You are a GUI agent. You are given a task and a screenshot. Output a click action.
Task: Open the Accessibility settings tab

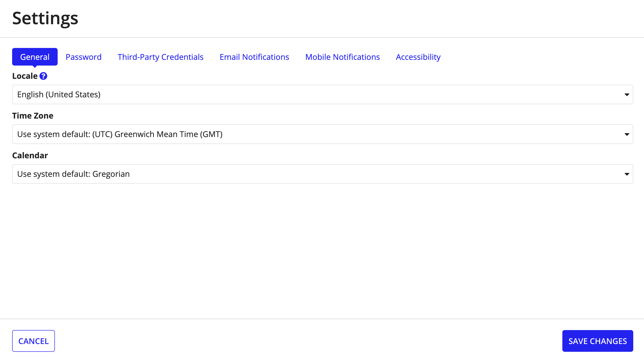pos(418,57)
